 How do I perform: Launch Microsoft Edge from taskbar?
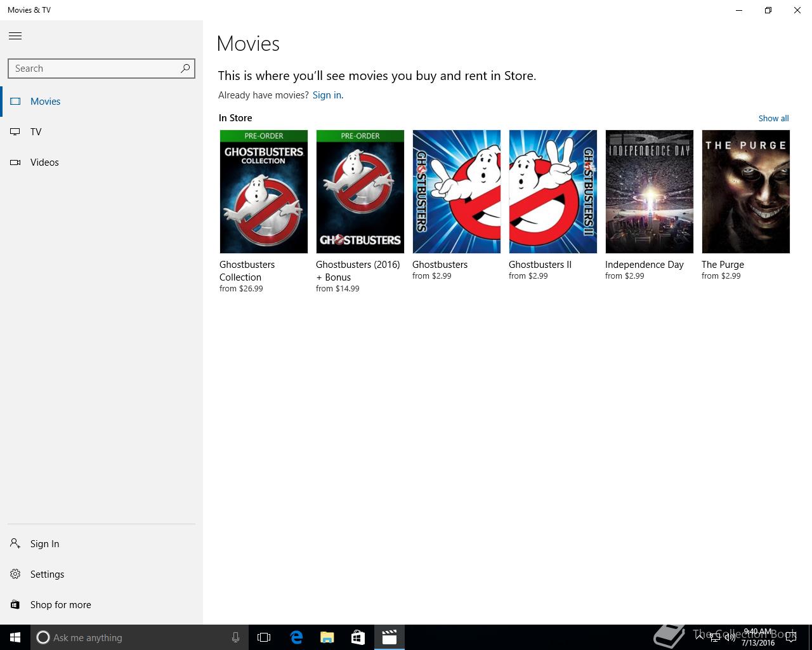tap(296, 637)
